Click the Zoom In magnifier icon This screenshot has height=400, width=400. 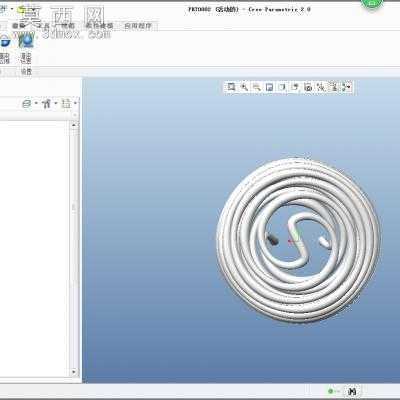(x=244, y=87)
